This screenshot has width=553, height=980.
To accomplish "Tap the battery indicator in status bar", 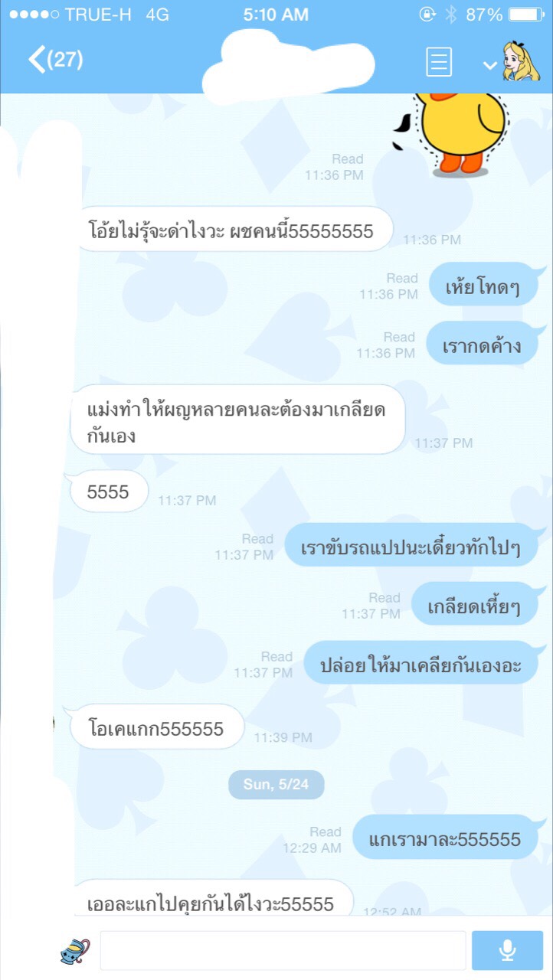I will coord(525,15).
